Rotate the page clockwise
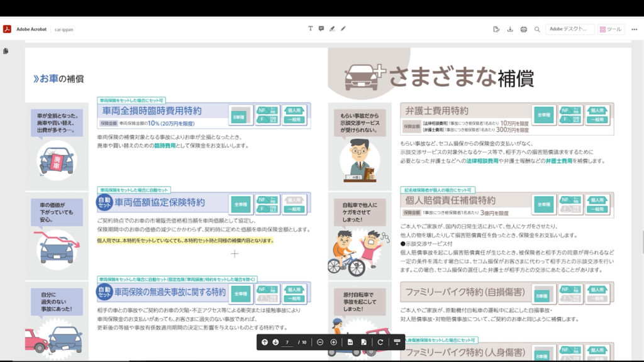This screenshot has width=644, height=362. [380, 342]
